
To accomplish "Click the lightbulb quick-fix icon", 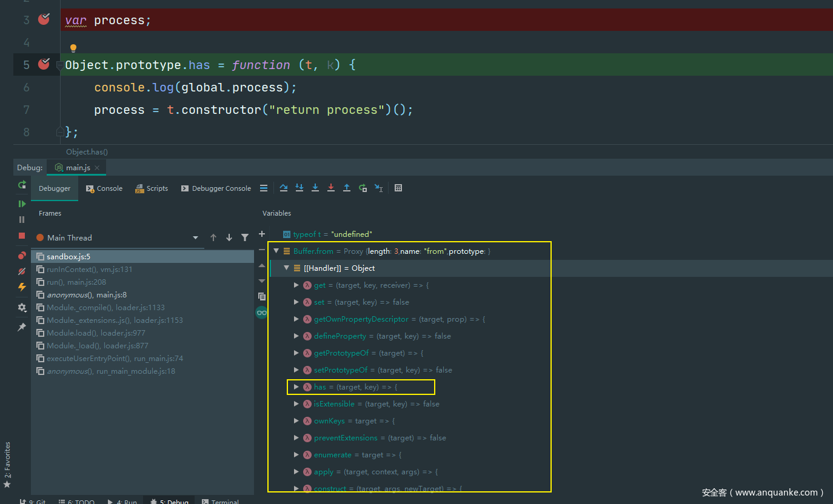I will (73, 48).
